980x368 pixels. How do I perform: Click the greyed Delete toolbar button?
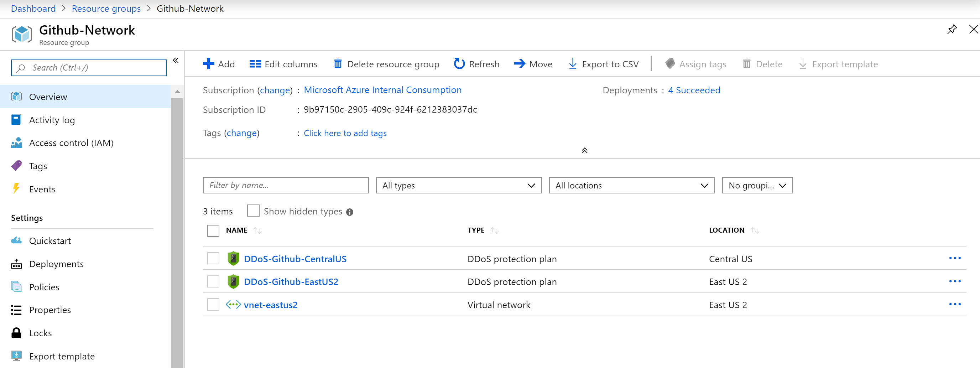(762, 64)
